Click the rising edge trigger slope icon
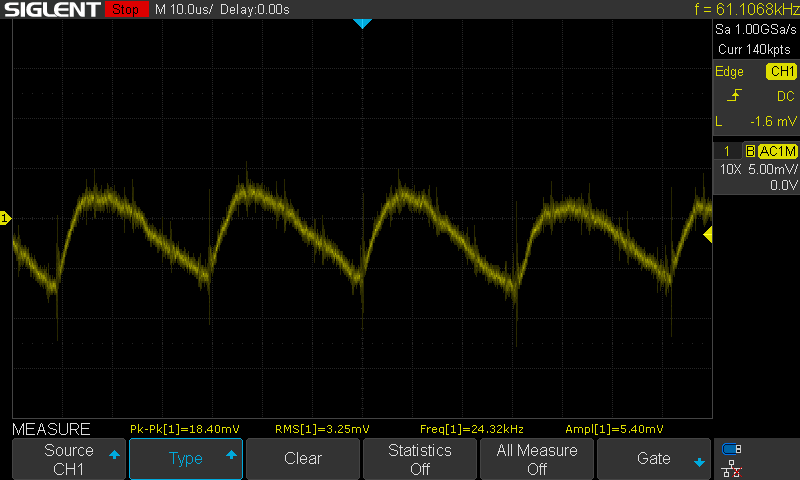Viewport: 800px width, 480px height. click(x=735, y=96)
